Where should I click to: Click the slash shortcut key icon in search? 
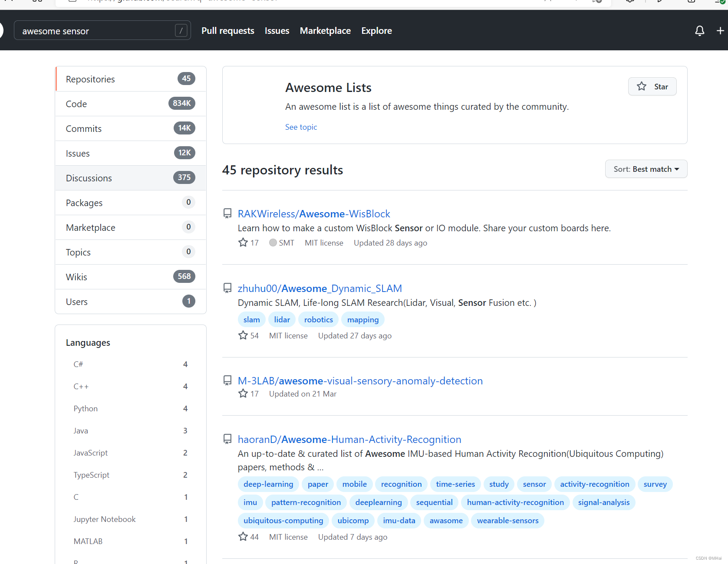(181, 30)
